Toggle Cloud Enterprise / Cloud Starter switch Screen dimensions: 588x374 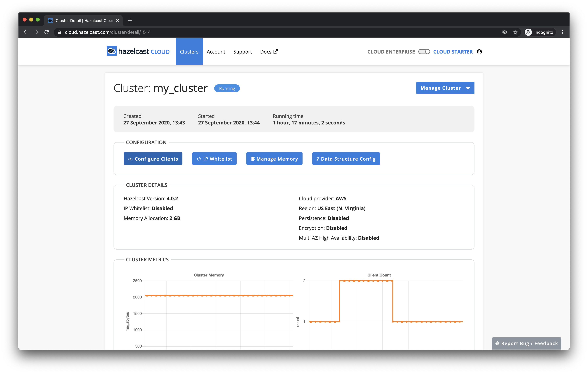(424, 52)
